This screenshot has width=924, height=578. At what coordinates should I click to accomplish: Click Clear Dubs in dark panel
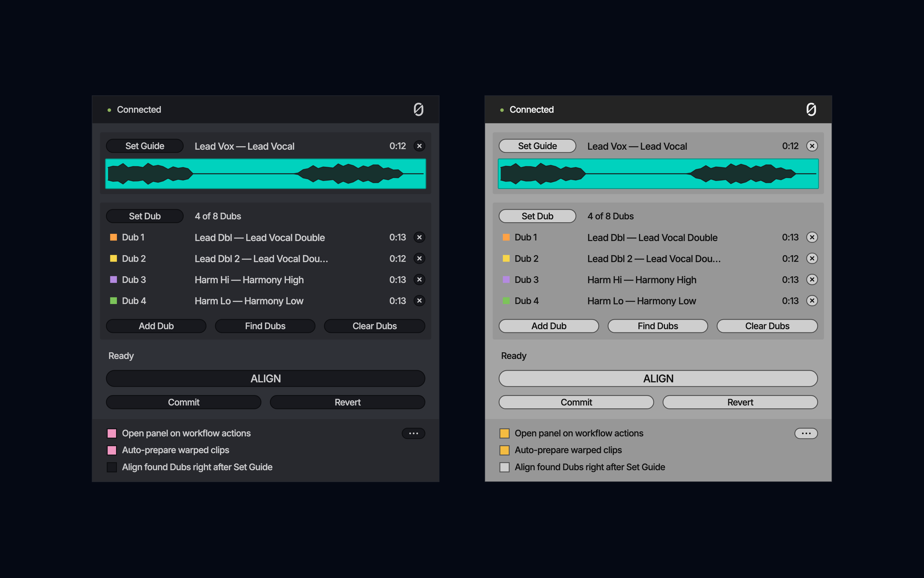(375, 326)
